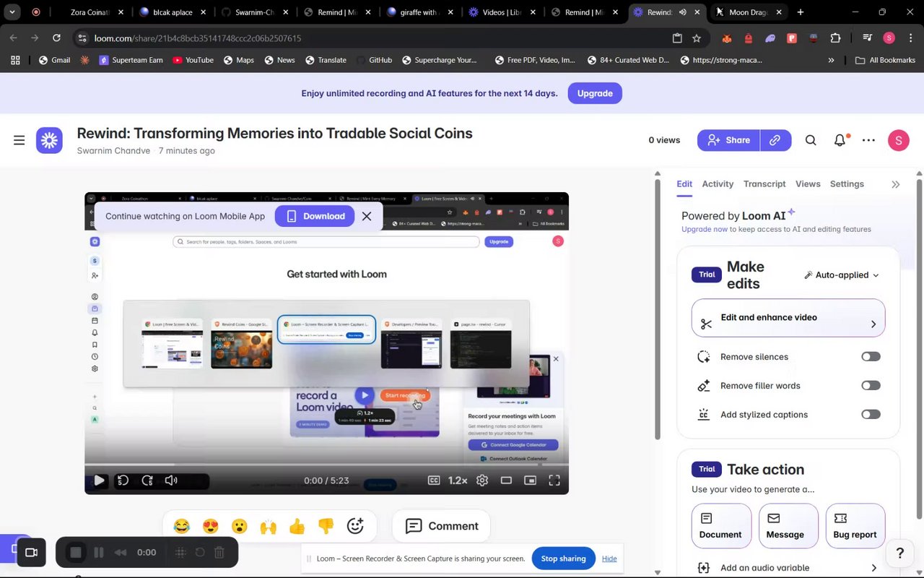Open a new browser tab
The image size is (924, 578).
tap(801, 12)
